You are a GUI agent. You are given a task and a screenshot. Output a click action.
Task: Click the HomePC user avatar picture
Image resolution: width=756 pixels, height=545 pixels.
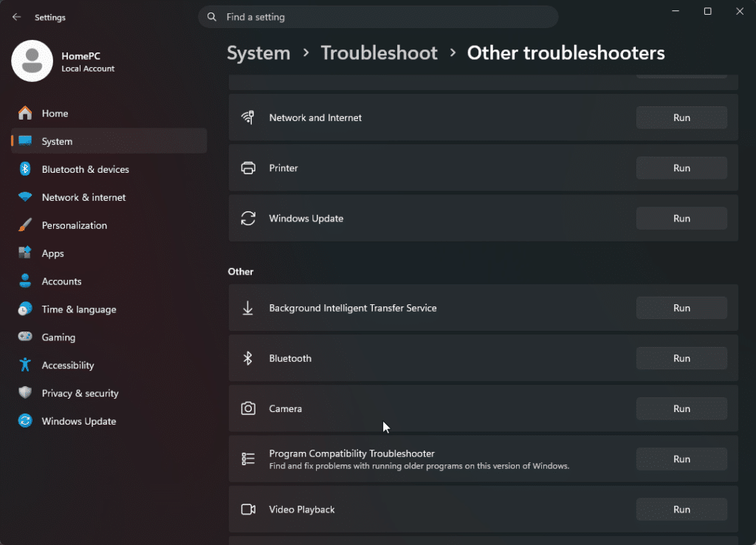click(x=32, y=61)
